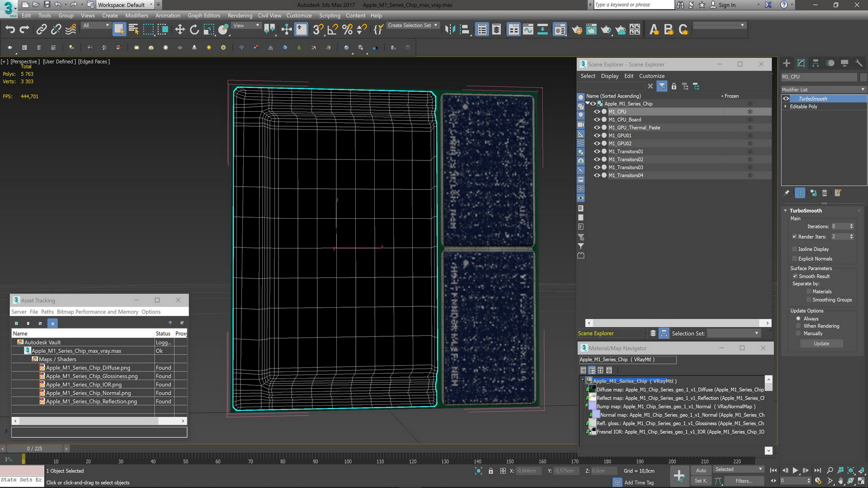This screenshot has width=868, height=488.
Task: Toggle Angle Snap icon
Action: [x=333, y=30]
